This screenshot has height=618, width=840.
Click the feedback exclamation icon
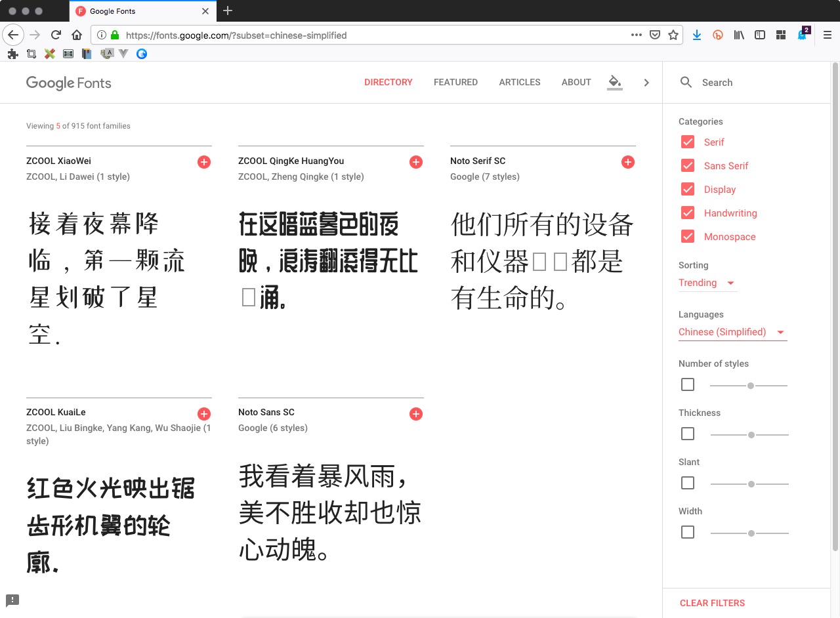pyautogui.click(x=12, y=600)
